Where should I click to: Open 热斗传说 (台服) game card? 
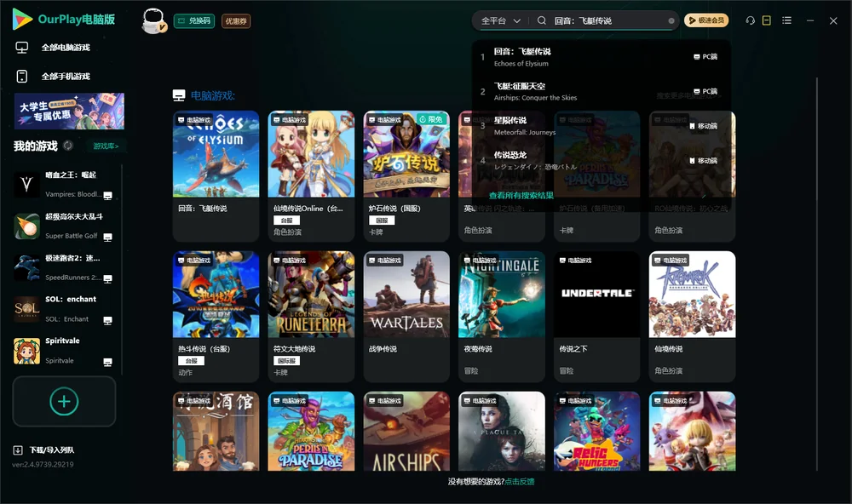tap(216, 317)
